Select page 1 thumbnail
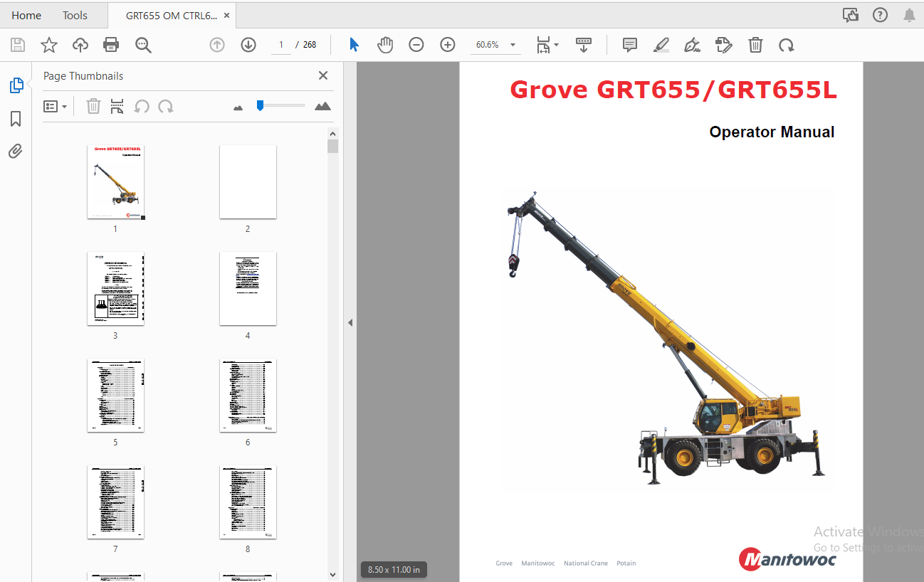The height and width of the screenshot is (582, 924). (x=116, y=183)
